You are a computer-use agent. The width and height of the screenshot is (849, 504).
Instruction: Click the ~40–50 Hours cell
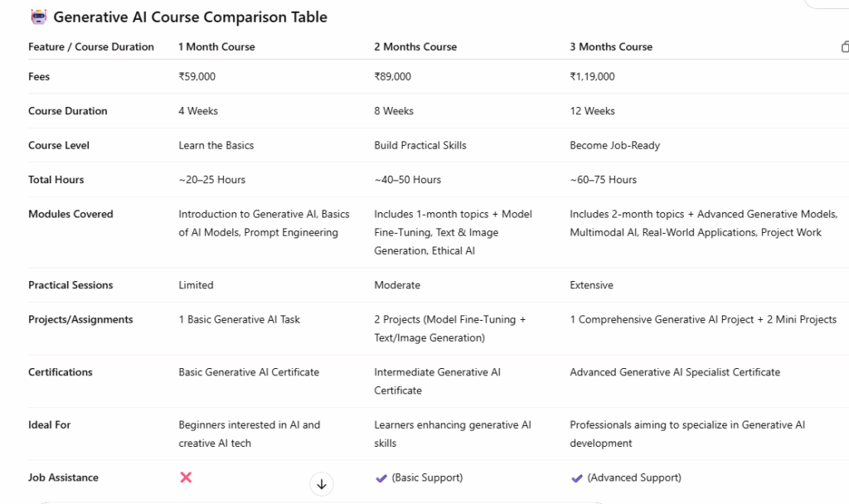(x=407, y=180)
